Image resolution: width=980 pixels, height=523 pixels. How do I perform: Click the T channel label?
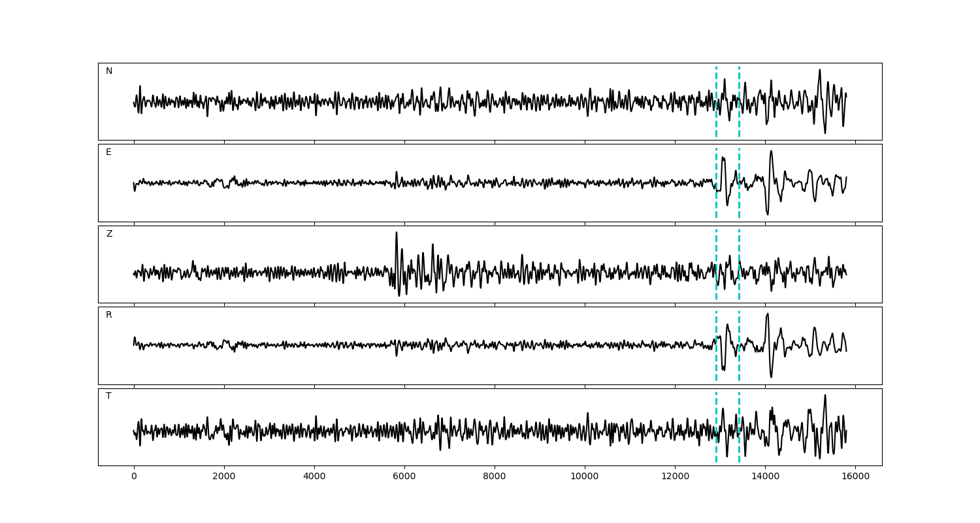pos(108,396)
